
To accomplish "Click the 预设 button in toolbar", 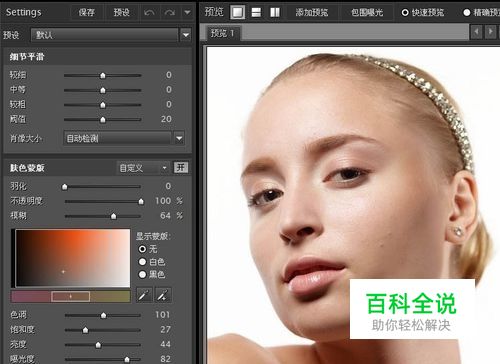I will coord(121,13).
